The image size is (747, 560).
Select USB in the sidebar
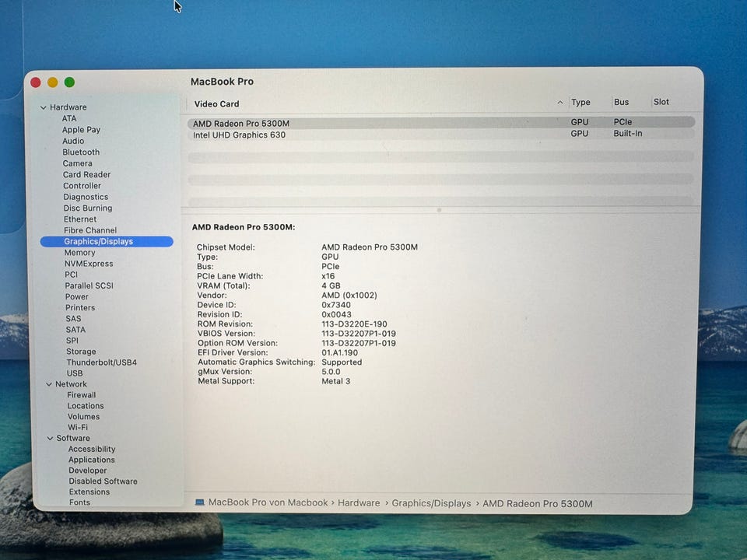(x=75, y=373)
